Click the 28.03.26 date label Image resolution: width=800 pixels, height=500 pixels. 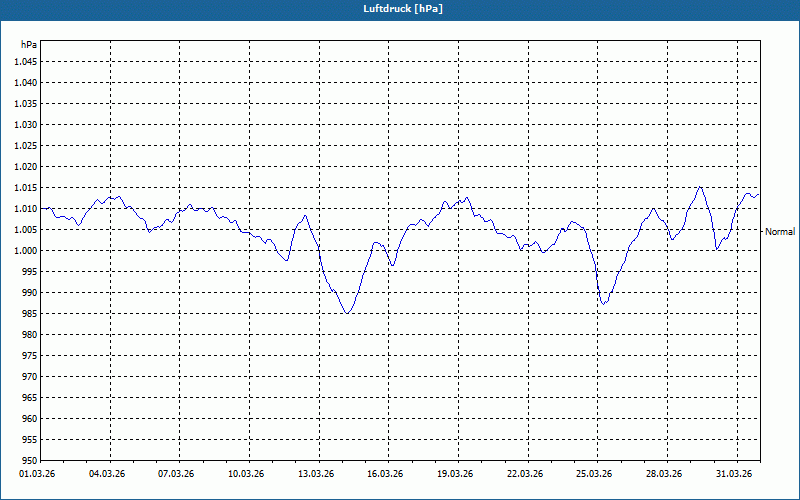(664, 474)
